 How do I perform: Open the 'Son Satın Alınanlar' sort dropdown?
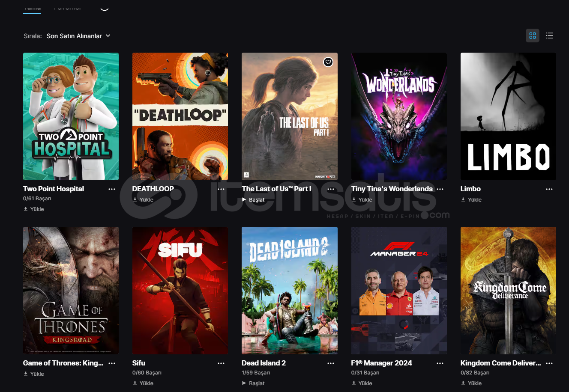point(78,36)
